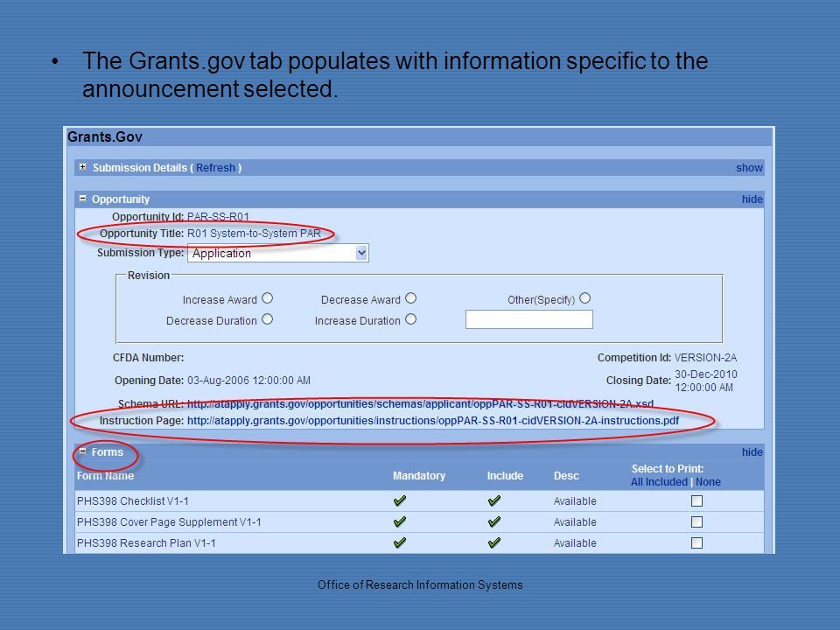Click Mandatory checkmark for PHS398 Cover Page Supplement
Viewport: 840px width, 630px height.
400,521
